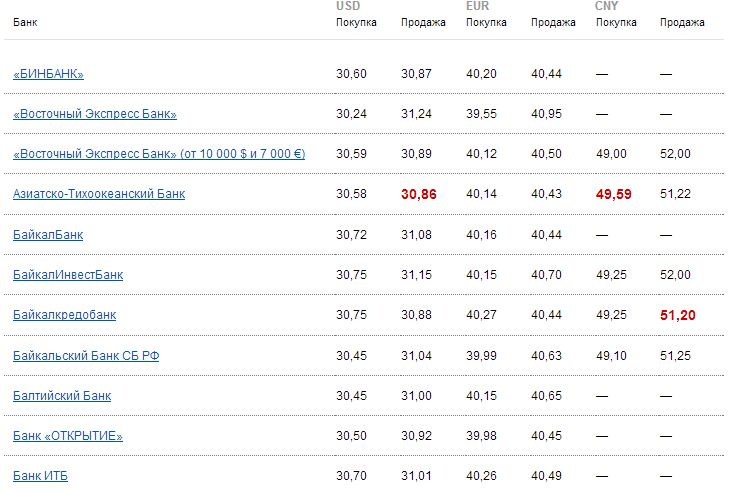Select Балтийский Банк EUR buy 40,15
The height and width of the screenshot is (495, 732).
click(481, 396)
